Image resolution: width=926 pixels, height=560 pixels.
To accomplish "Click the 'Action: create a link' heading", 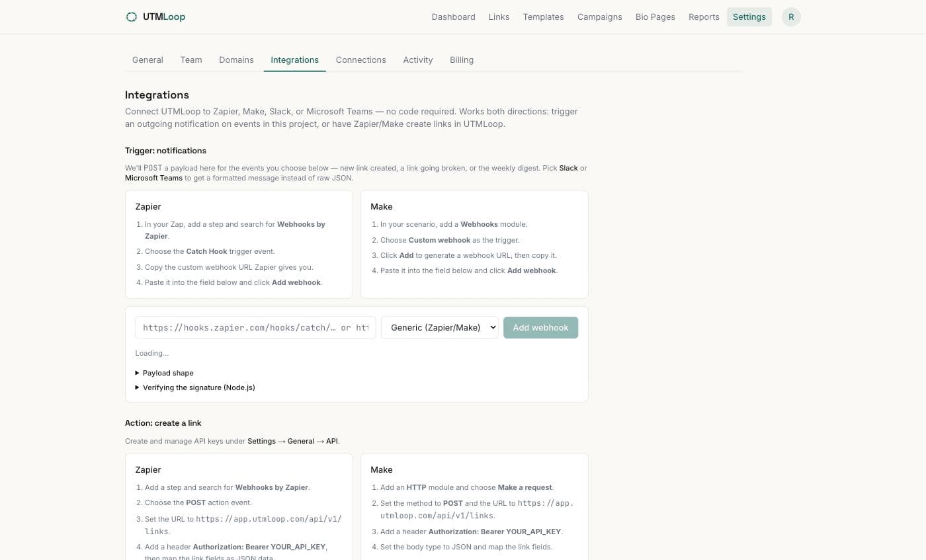I will (163, 423).
